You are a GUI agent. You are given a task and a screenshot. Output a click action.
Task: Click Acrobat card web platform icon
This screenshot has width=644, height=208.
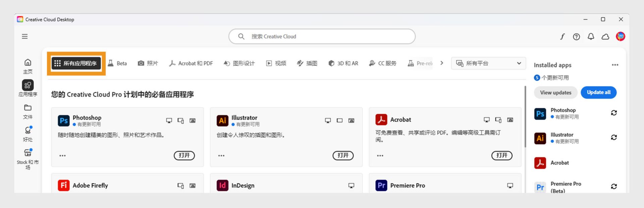(510, 120)
